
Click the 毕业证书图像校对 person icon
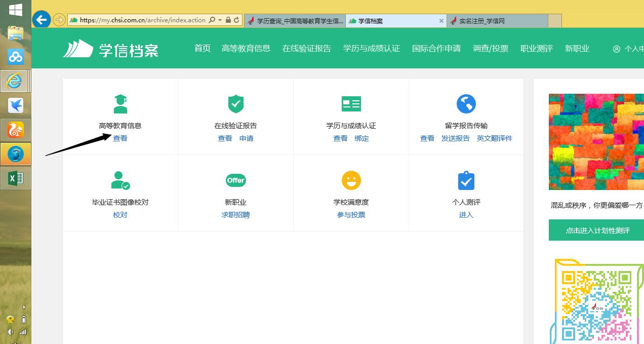(120, 180)
